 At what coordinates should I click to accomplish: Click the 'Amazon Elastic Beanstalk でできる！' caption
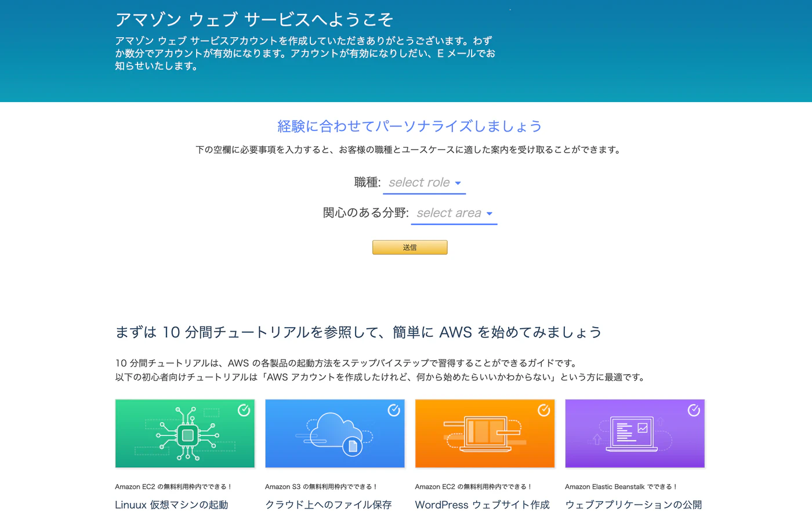pos(621,487)
